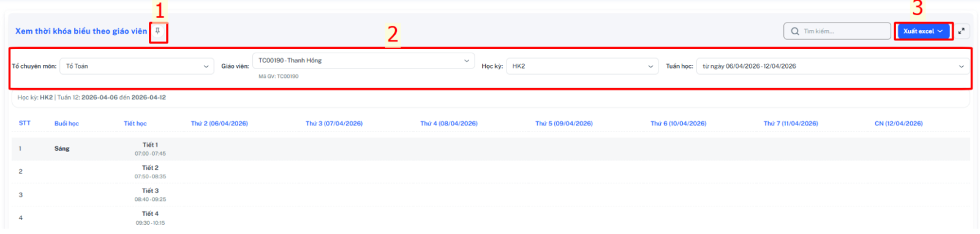Click the Tiết 4 09:30-10:15 cell
980x234 pixels.
[x=150, y=218]
